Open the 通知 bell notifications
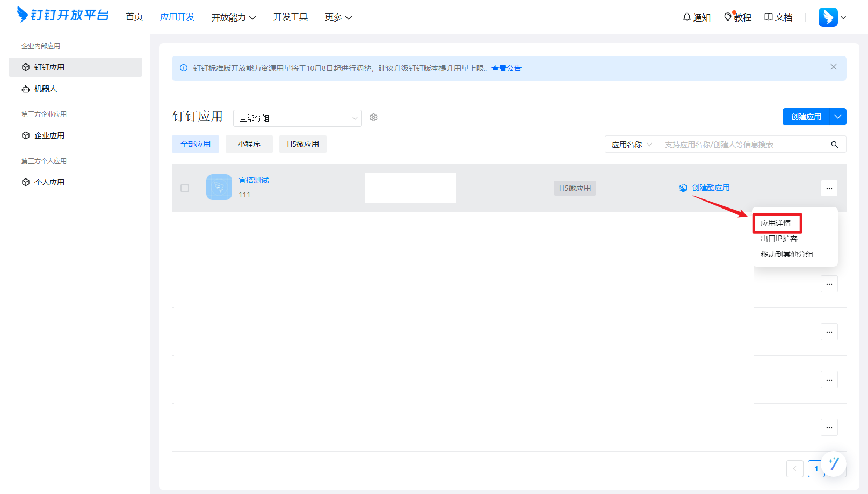Screen dimensions: 868x494 pyautogui.click(x=697, y=17)
